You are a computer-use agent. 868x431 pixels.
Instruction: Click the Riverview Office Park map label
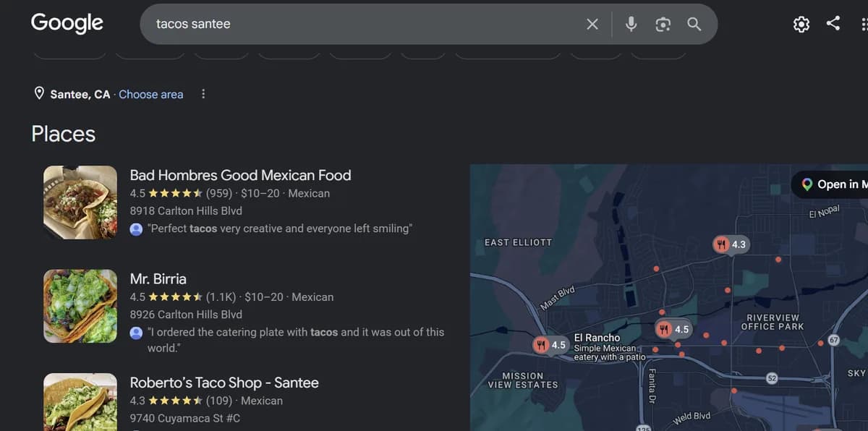[x=773, y=322]
